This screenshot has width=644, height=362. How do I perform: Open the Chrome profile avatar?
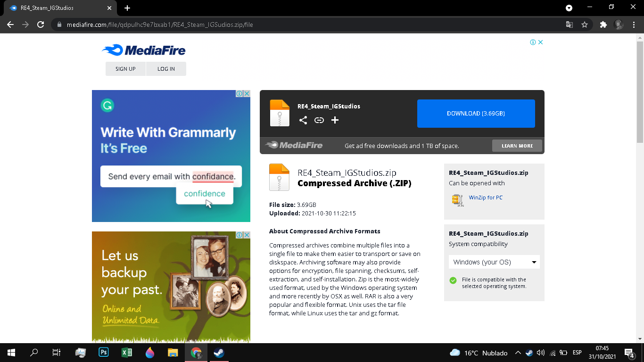619,25
